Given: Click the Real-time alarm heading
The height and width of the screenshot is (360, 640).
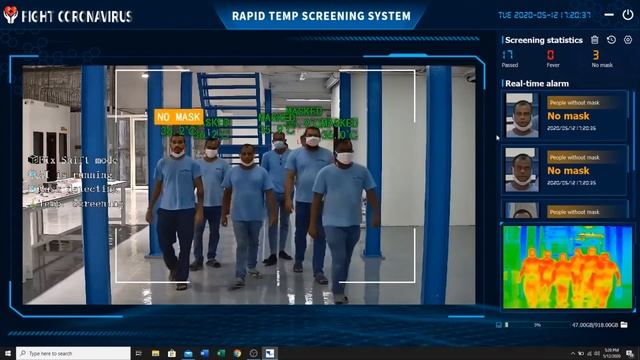Looking at the screenshot, I should [x=537, y=83].
